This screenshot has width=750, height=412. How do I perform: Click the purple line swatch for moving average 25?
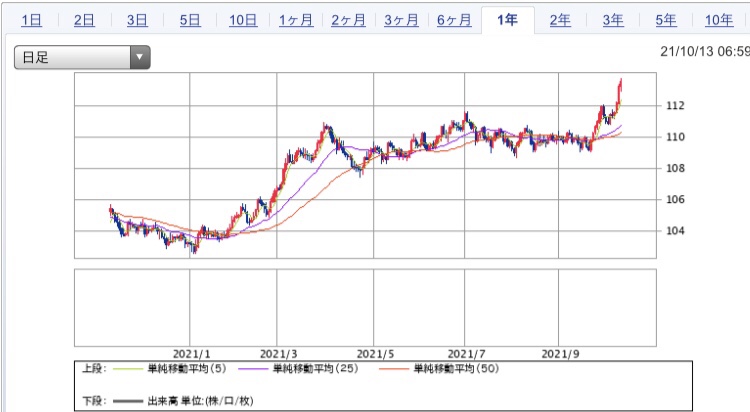click(x=253, y=369)
